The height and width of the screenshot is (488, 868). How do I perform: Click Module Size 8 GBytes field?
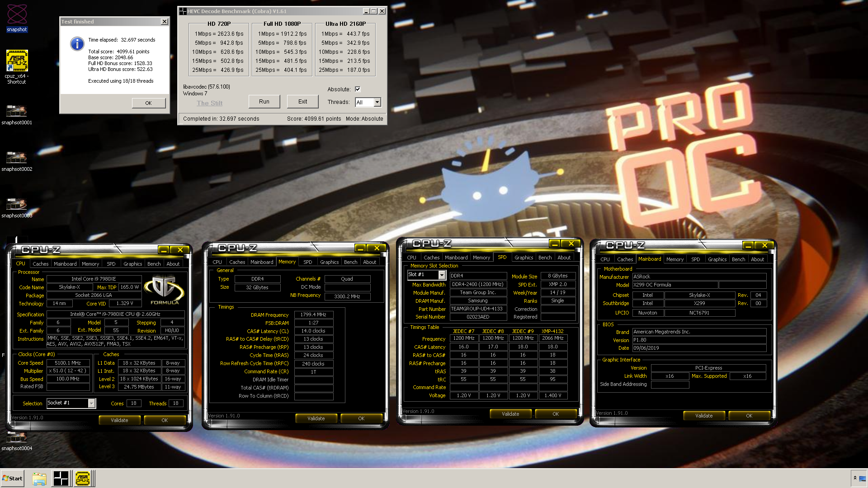pos(558,276)
